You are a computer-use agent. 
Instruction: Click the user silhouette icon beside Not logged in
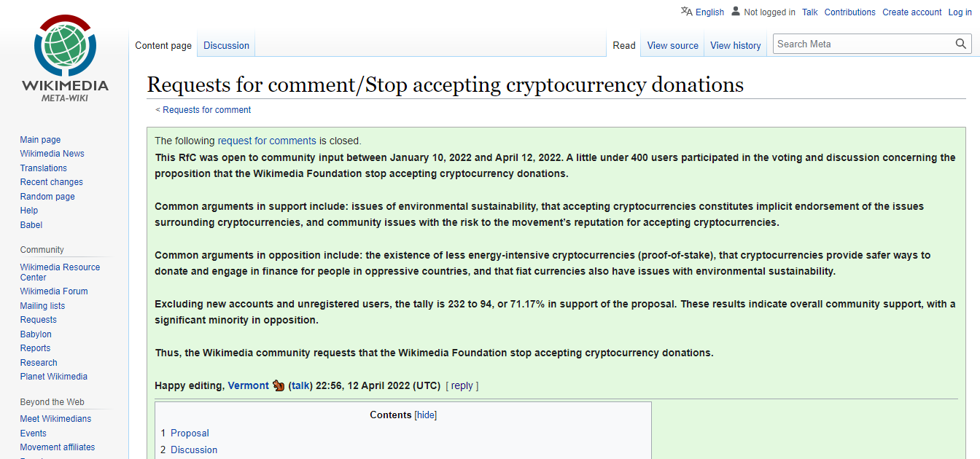(736, 11)
